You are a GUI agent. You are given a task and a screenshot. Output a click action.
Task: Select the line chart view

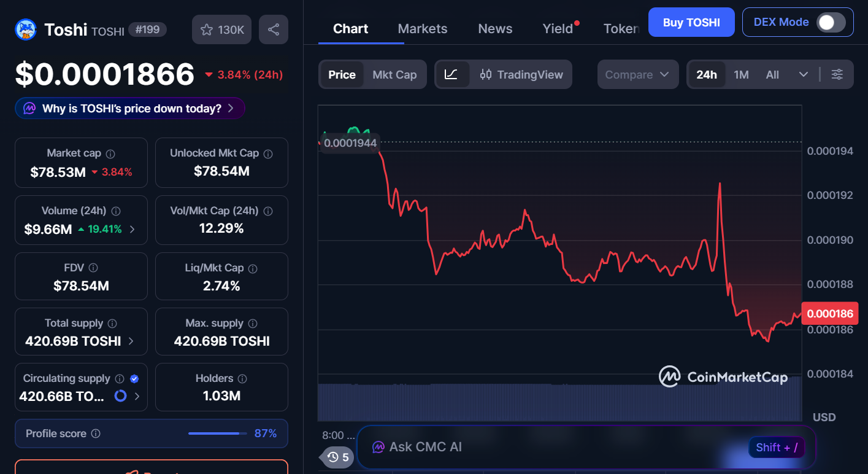452,74
